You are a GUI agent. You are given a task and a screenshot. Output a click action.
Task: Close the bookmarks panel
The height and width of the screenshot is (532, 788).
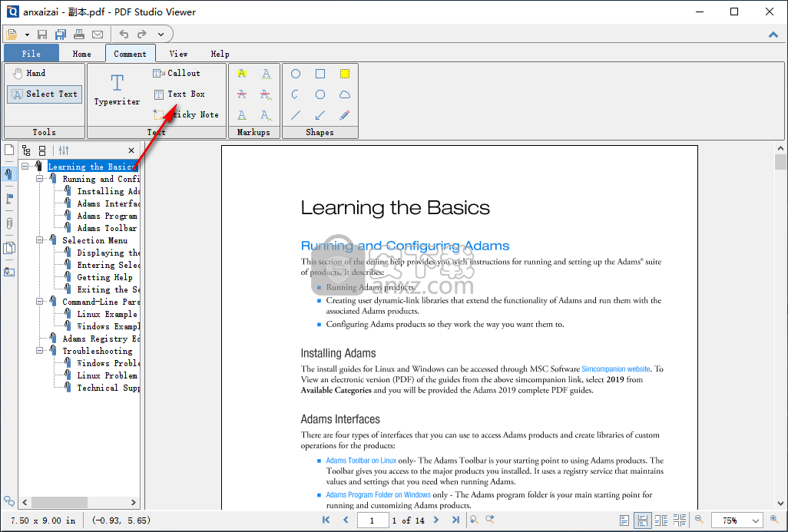pyautogui.click(x=131, y=150)
